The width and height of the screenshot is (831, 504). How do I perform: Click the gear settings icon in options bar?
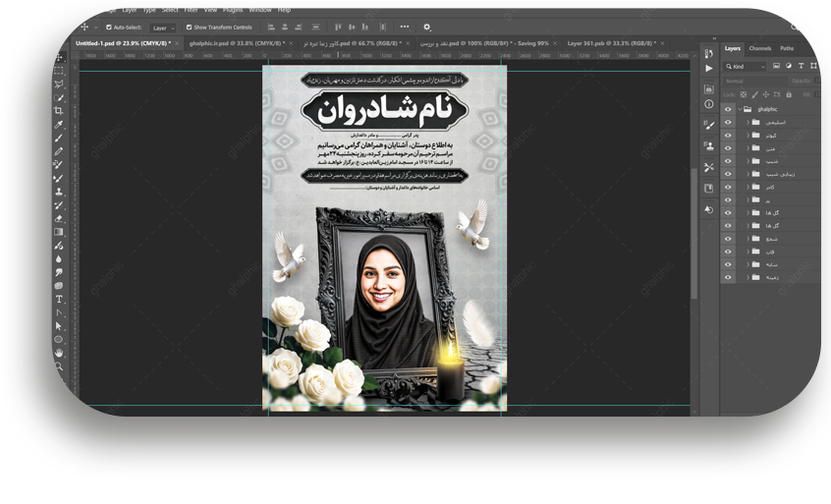click(x=426, y=28)
